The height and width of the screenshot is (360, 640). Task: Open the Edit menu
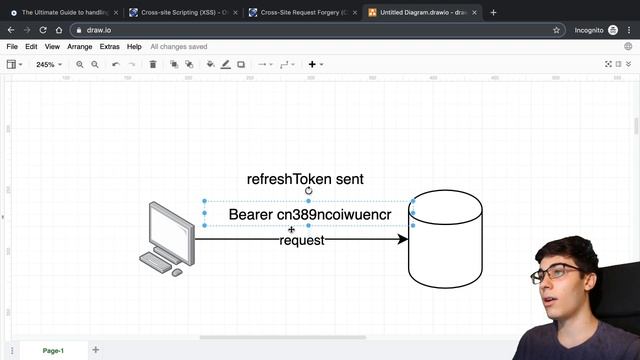click(x=31, y=47)
